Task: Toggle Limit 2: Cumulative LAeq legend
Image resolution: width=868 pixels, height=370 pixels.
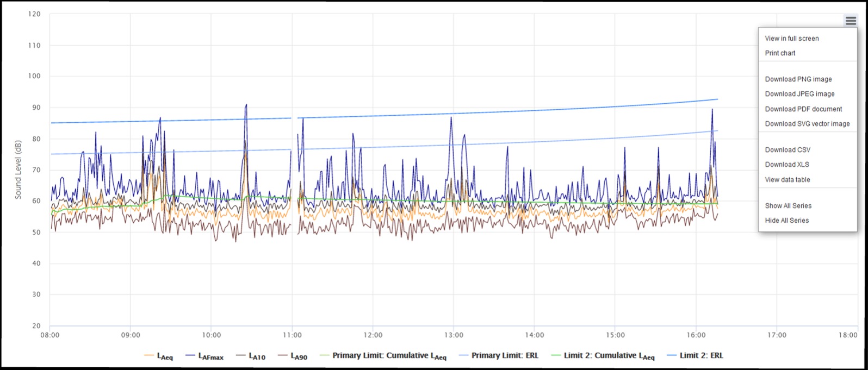Action: [x=602, y=356]
